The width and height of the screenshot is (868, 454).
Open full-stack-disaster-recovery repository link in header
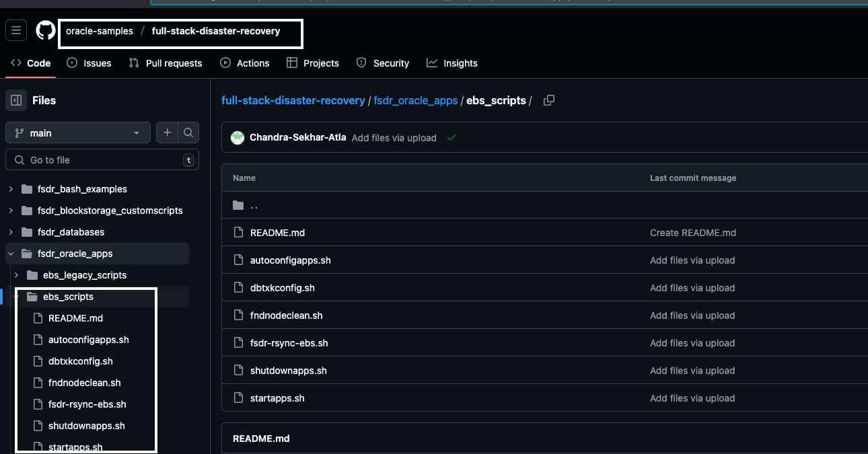point(216,31)
